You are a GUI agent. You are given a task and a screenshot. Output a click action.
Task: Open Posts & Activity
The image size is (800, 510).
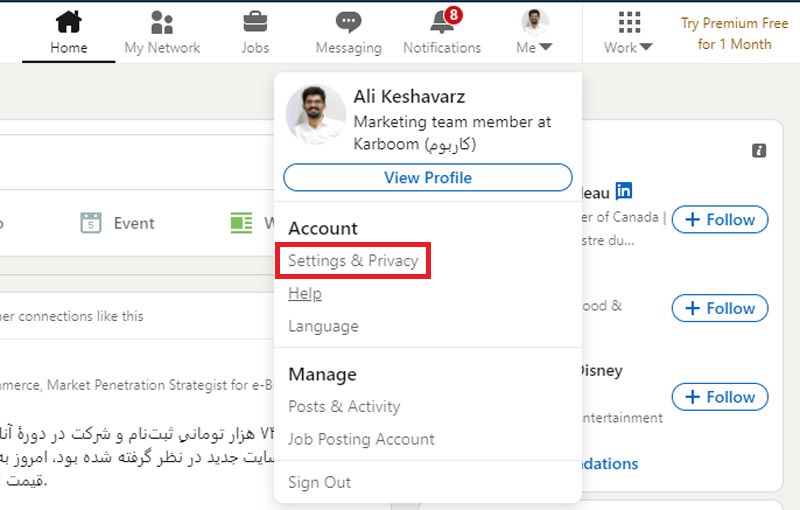click(x=344, y=406)
